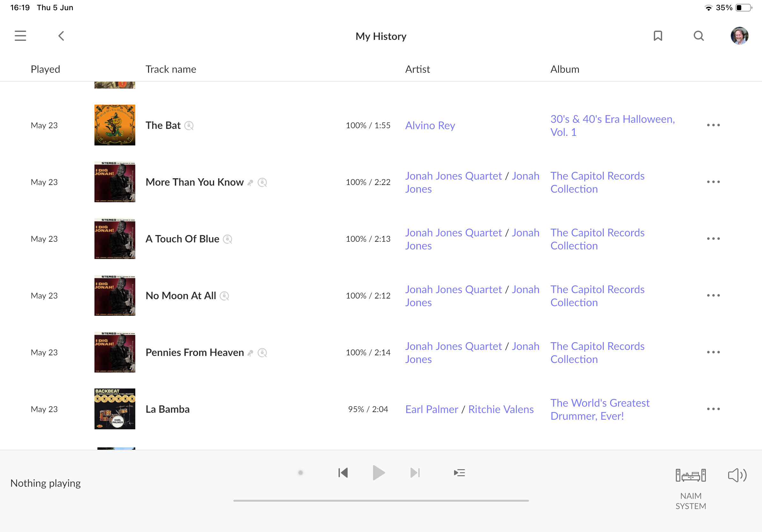
Task: Open more options for La Bamba
Action: click(713, 409)
